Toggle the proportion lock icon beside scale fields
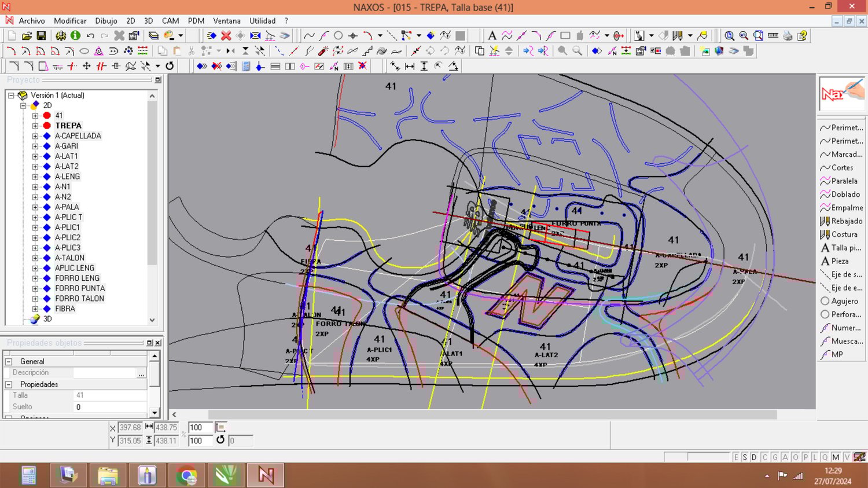The height and width of the screenshot is (488, 868). click(220, 427)
